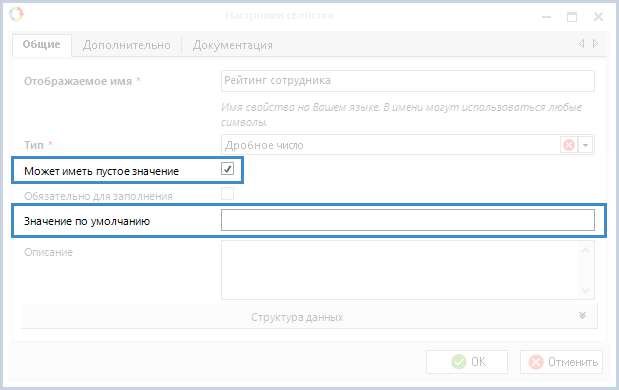Enable the Обязательно для заполнения checkbox
619x390 pixels.
pos(227,194)
